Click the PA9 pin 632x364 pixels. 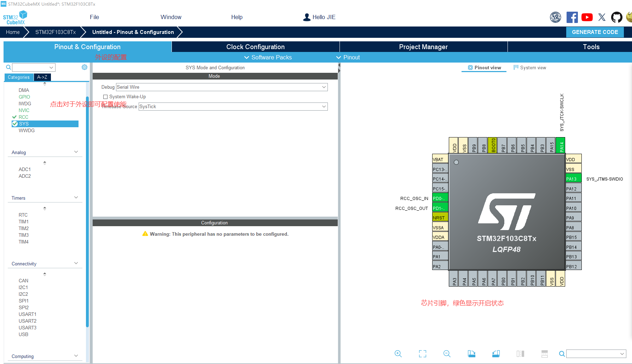573,218
